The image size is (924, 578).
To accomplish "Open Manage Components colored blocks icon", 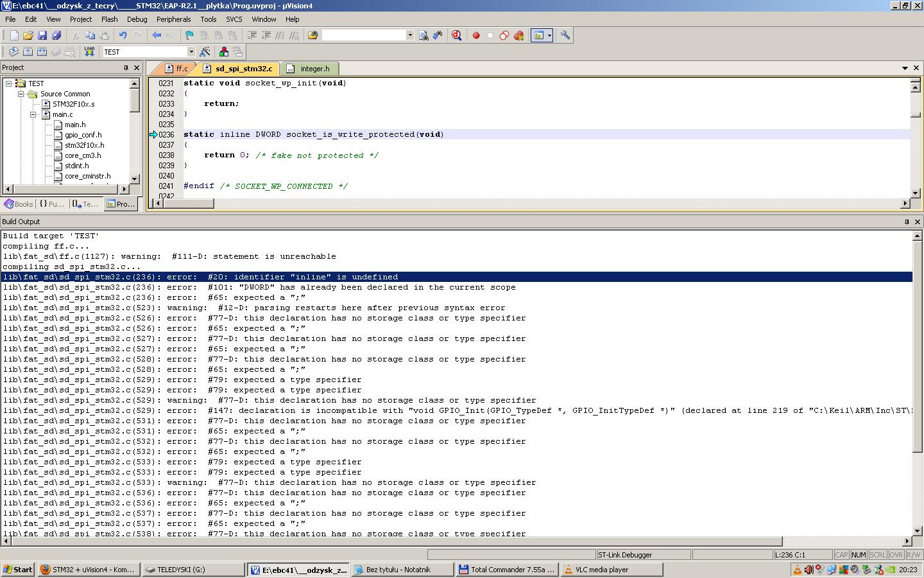I will pos(223,51).
